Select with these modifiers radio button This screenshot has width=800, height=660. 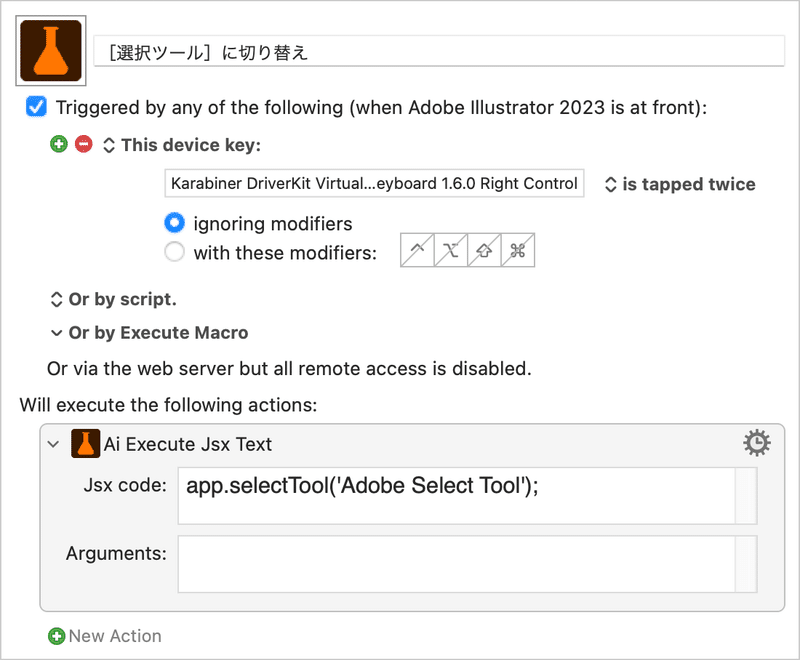click(x=174, y=252)
